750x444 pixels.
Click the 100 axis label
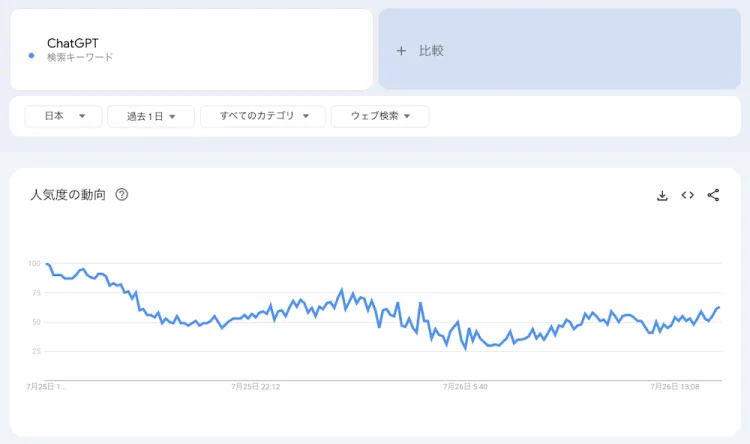(34, 264)
